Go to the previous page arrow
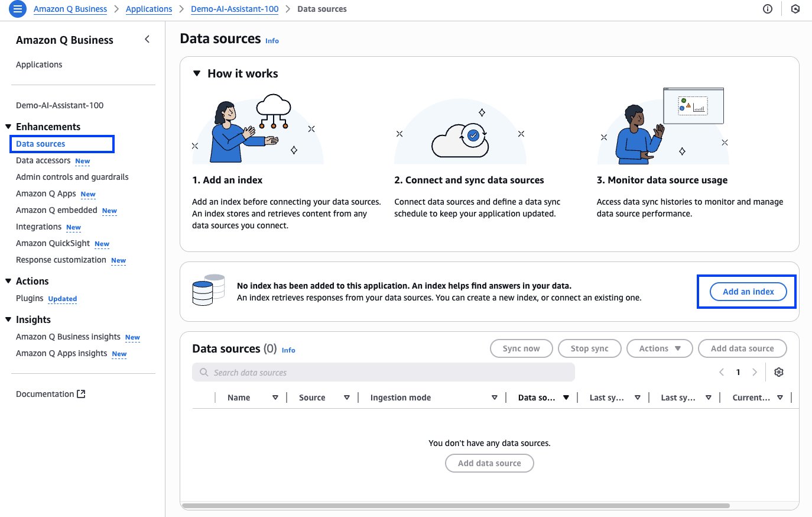 point(722,372)
